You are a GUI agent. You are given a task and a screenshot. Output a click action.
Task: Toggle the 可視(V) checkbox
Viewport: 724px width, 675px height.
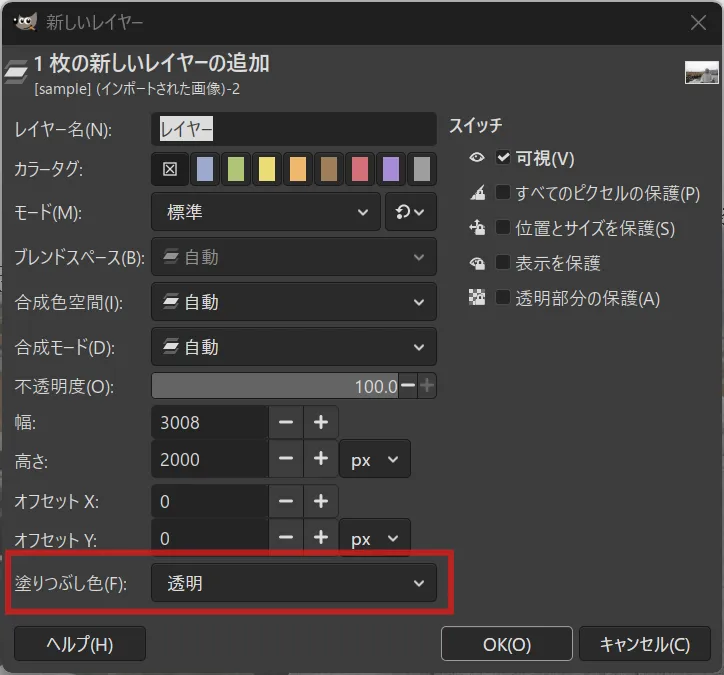[503, 157]
